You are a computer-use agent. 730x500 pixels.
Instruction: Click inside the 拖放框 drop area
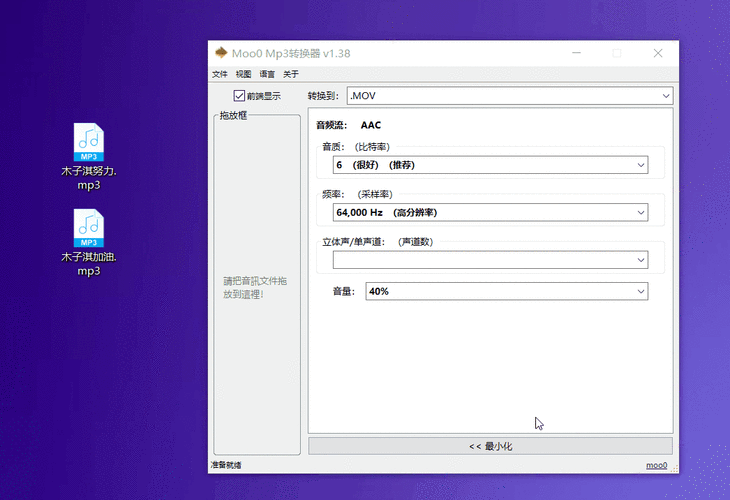[x=257, y=285]
